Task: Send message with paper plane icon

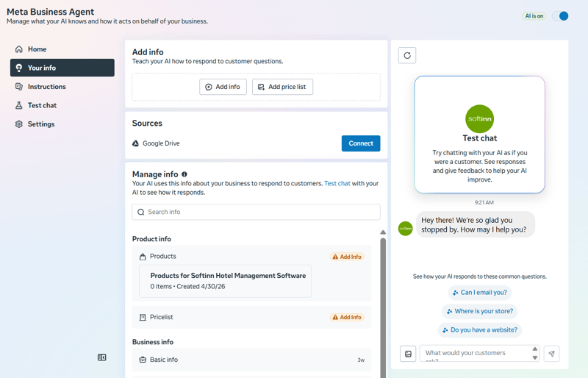Action: (x=552, y=354)
